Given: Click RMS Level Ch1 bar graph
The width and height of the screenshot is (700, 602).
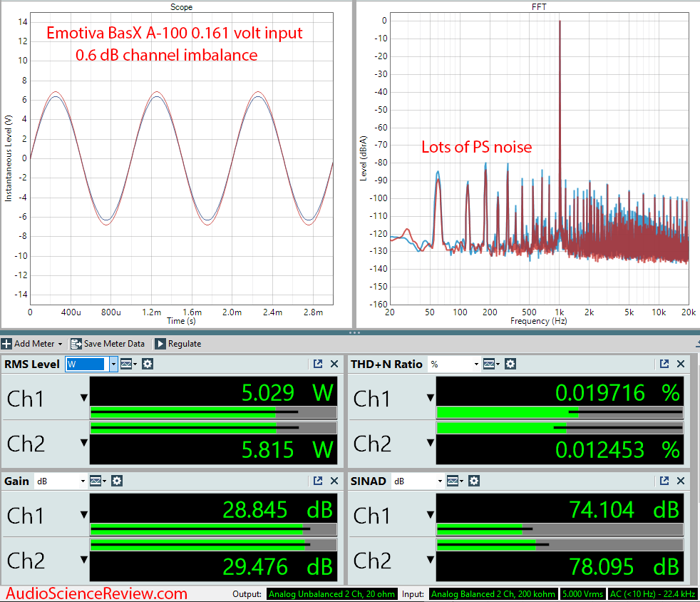Looking at the screenshot, I should point(213,412).
